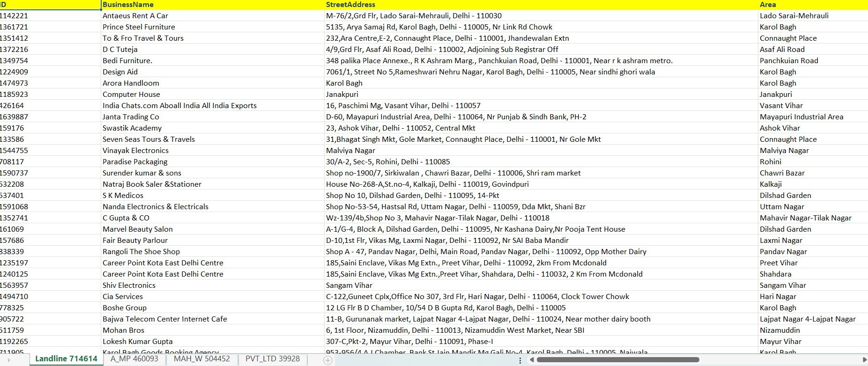This screenshot has height=366, width=868.
Task: Click the horizontal scroll right arrow
Action: (864, 360)
